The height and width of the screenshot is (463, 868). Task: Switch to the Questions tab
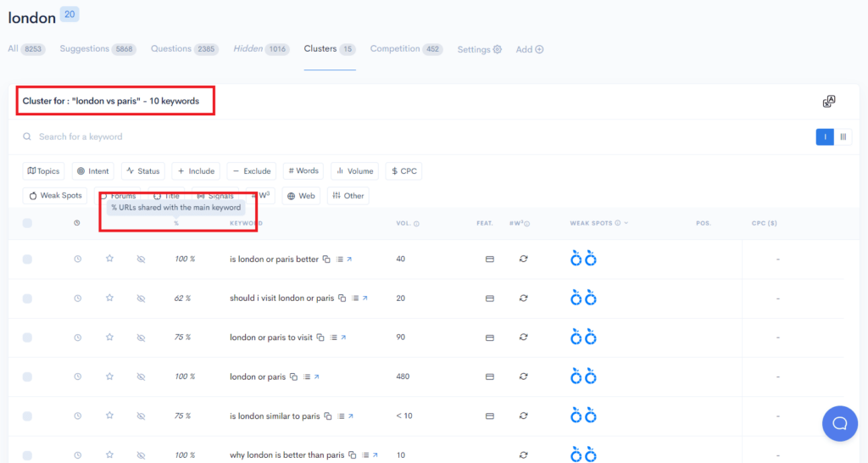pos(184,48)
